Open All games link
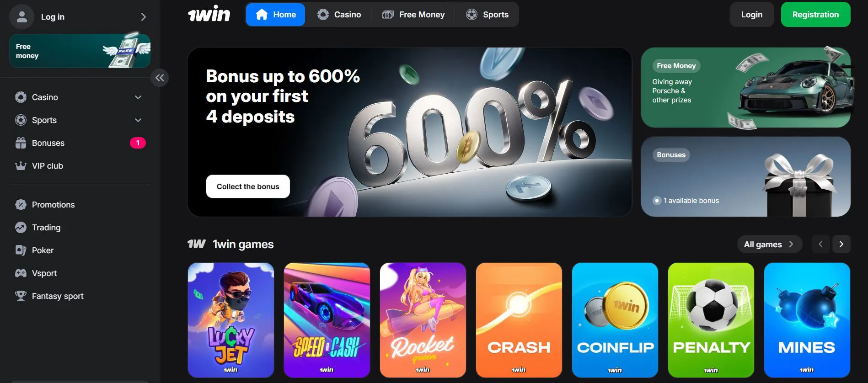The width and height of the screenshot is (868, 383). [769, 244]
